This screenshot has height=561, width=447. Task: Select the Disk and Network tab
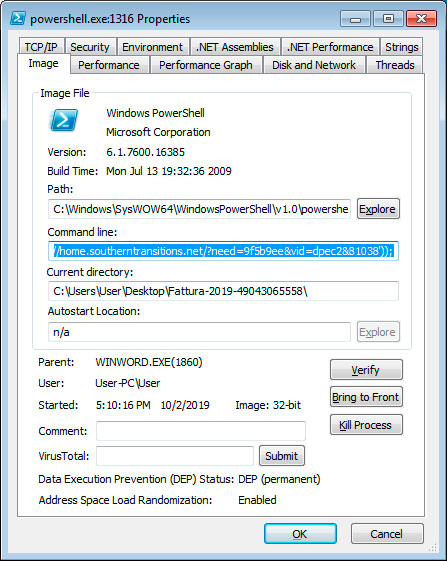[x=314, y=65]
